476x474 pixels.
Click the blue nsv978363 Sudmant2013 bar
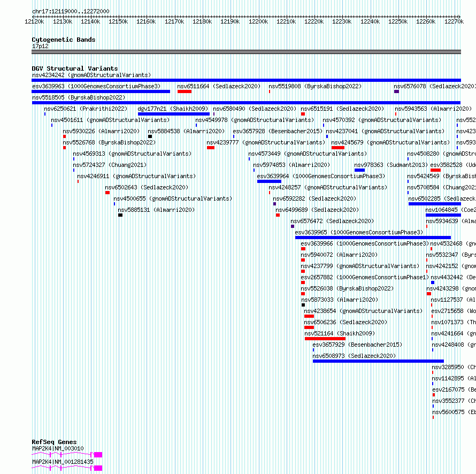[359, 170]
